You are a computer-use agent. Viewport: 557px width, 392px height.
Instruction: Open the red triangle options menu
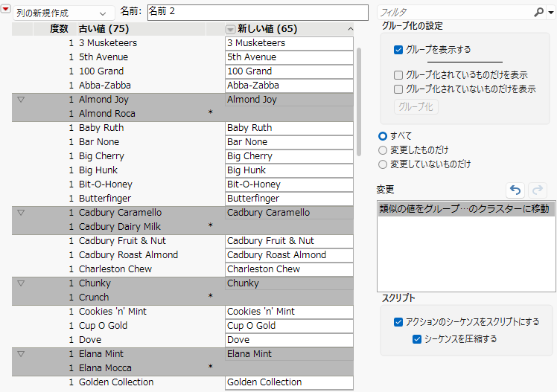tap(6, 9)
